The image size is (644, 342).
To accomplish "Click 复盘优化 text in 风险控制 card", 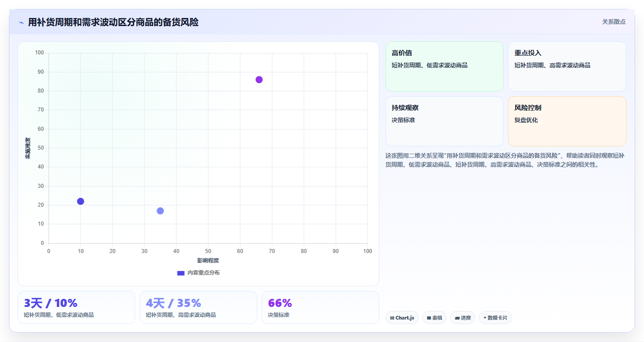I will [526, 120].
